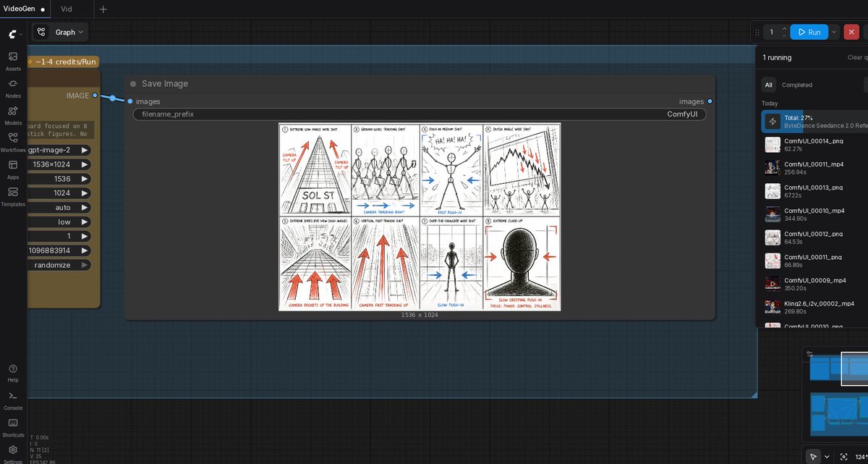
Task: Open the Templates sidebar panel
Action: pos(13,195)
